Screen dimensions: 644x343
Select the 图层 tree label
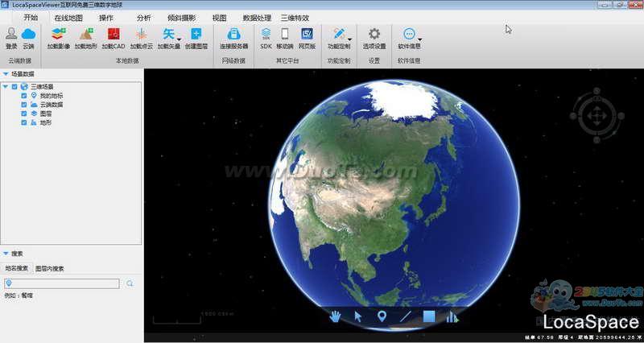click(46, 114)
